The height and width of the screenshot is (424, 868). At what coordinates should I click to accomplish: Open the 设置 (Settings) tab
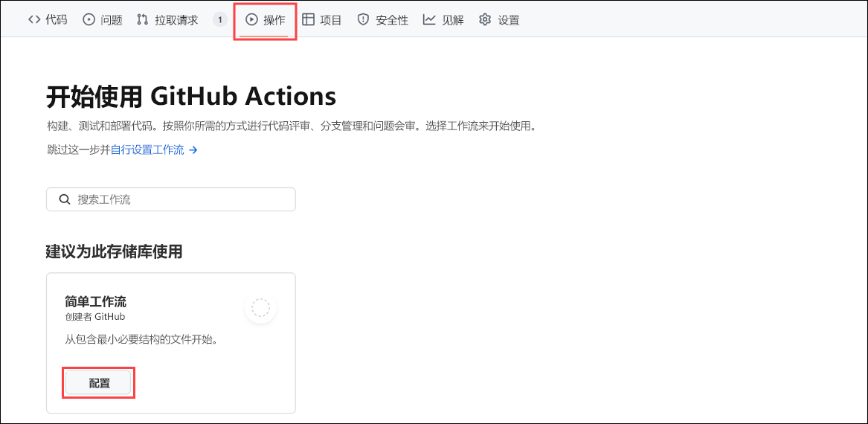[499, 21]
